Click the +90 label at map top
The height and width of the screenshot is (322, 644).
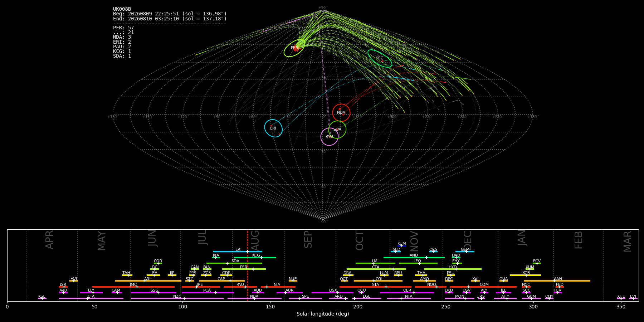coord(322,8)
